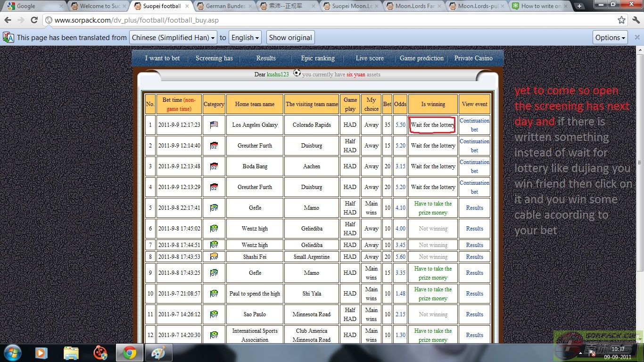
Task: Click the browser back arrow
Action: pyautogui.click(x=8, y=20)
